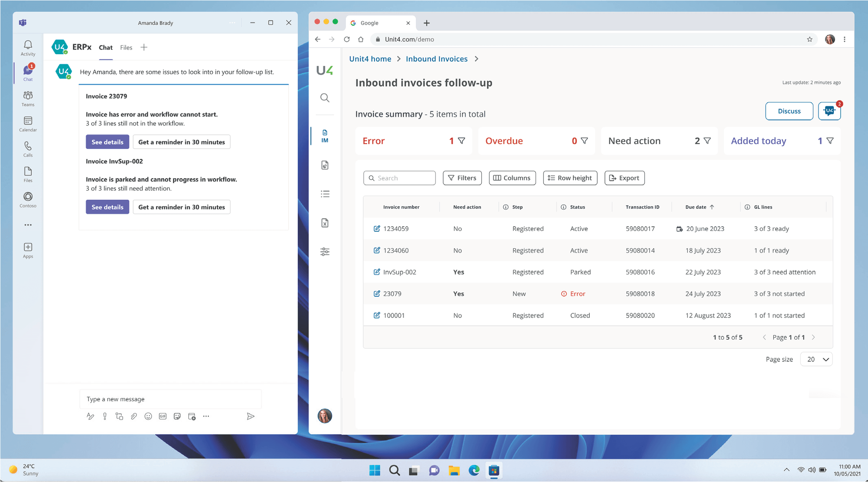
Task: Open the GIF picker in Teams
Action: click(x=163, y=416)
